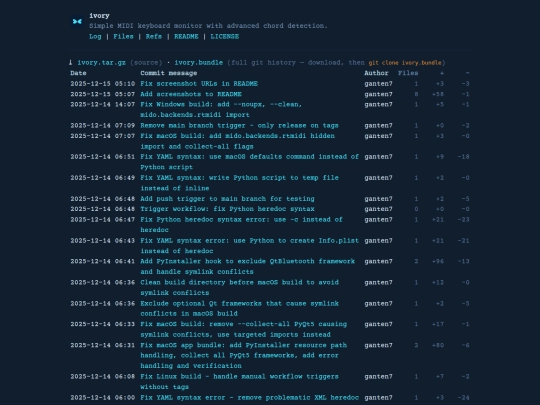Viewport: 540px width, 405px height.
Task: Open commit 'Add PyInstaller hook to exclude QtBluetooth'
Action: [247, 267]
